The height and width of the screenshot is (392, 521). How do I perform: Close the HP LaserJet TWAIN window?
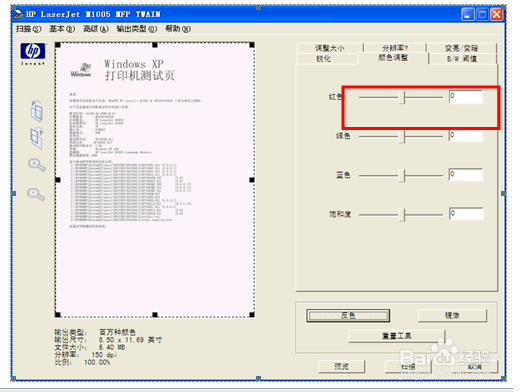pos(496,15)
